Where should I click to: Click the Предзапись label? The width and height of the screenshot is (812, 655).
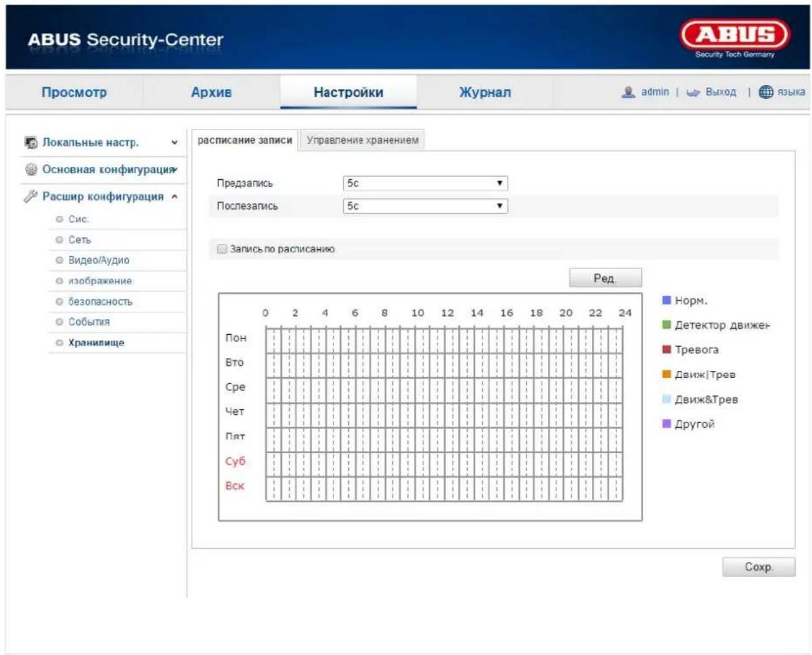(245, 183)
